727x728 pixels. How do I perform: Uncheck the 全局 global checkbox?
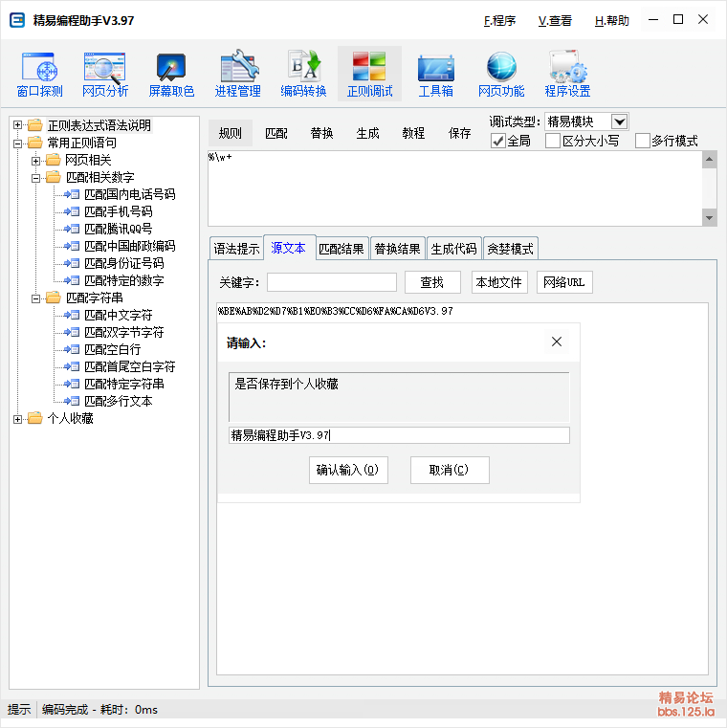pos(498,141)
